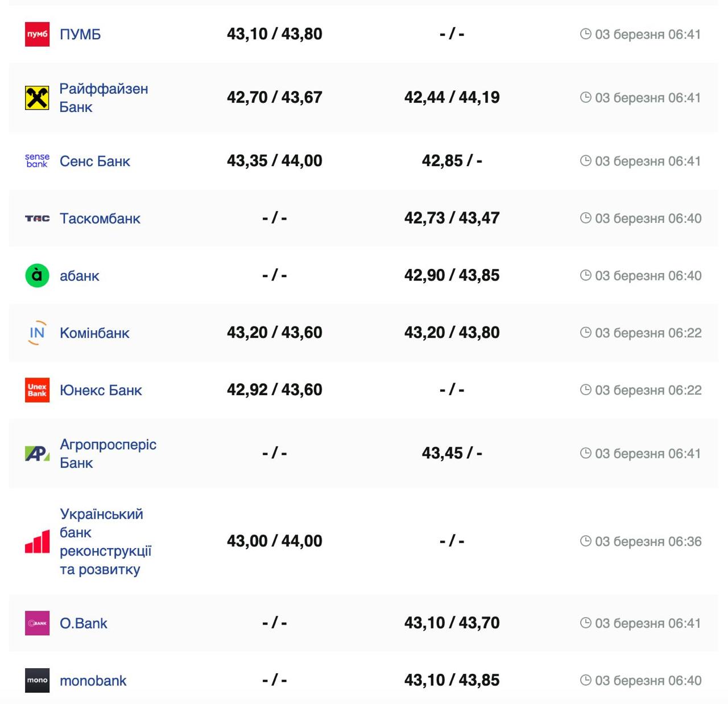
Task: Open the Сенс Банк link
Action: click(95, 161)
